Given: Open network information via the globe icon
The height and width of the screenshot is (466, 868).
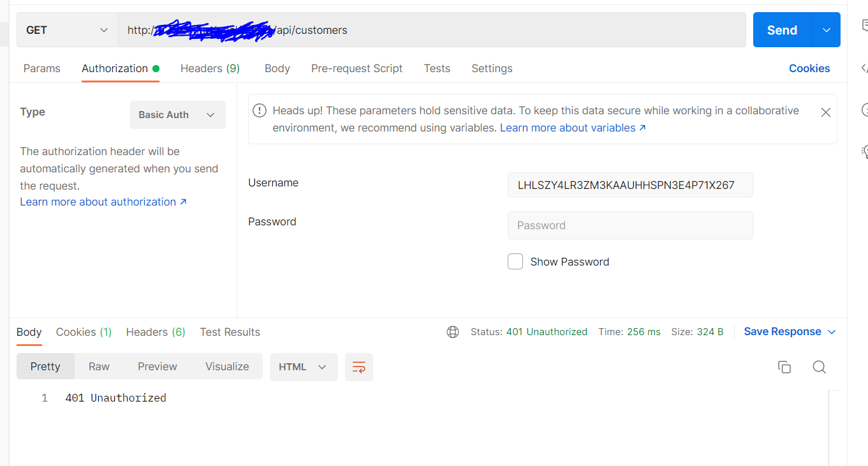Looking at the screenshot, I should pos(453,332).
